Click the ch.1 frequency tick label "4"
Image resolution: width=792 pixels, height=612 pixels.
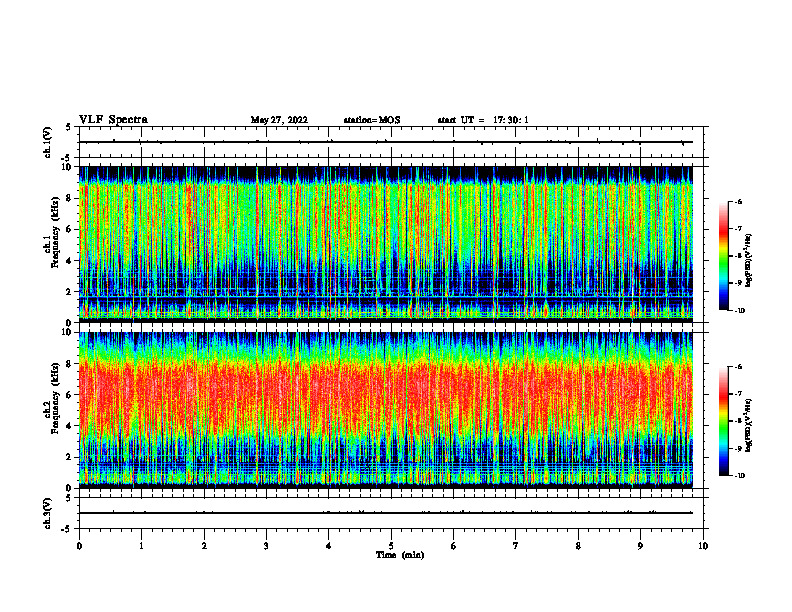pos(70,261)
